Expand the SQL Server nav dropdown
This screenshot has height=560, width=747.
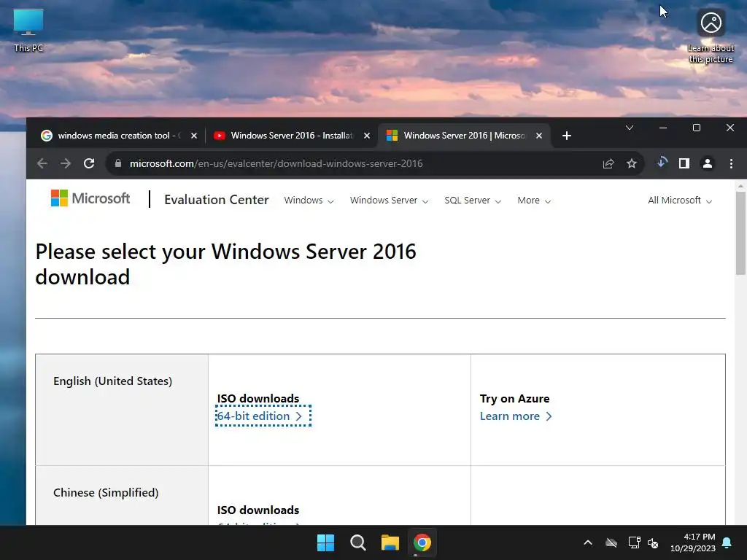click(x=473, y=201)
